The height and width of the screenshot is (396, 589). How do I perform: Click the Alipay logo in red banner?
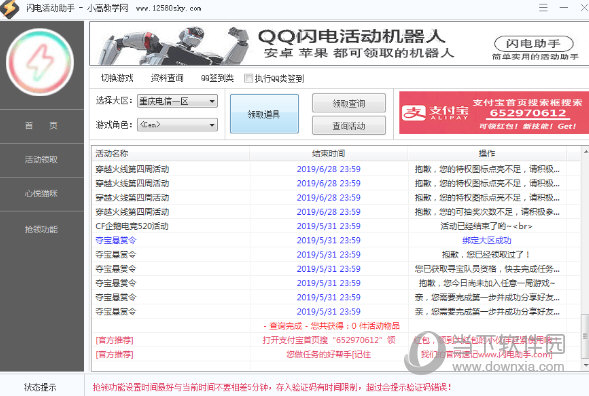(x=435, y=112)
